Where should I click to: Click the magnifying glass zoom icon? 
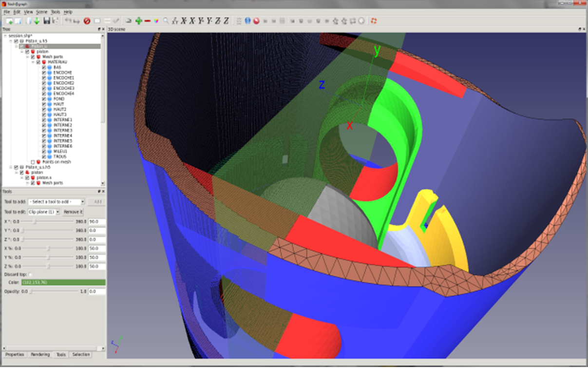[166, 21]
